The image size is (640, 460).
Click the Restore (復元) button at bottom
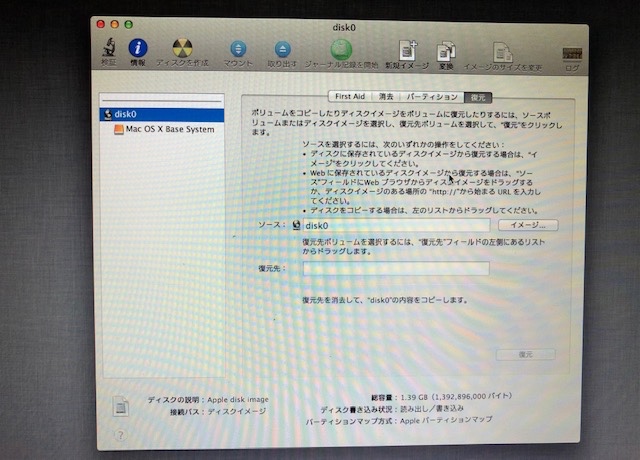tap(525, 354)
